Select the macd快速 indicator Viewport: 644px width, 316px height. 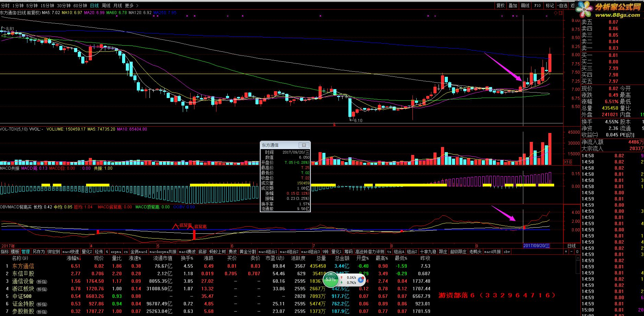pos(71,252)
